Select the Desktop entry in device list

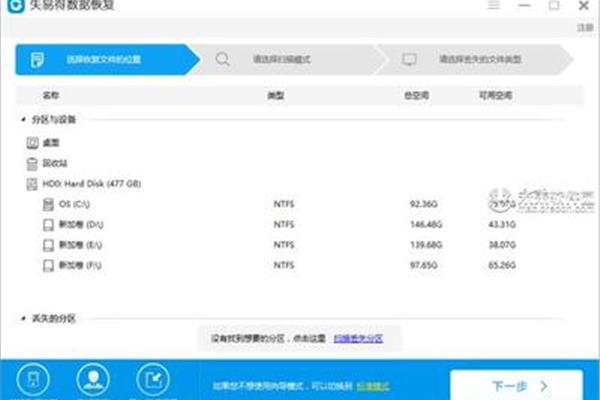click(x=51, y=143)
